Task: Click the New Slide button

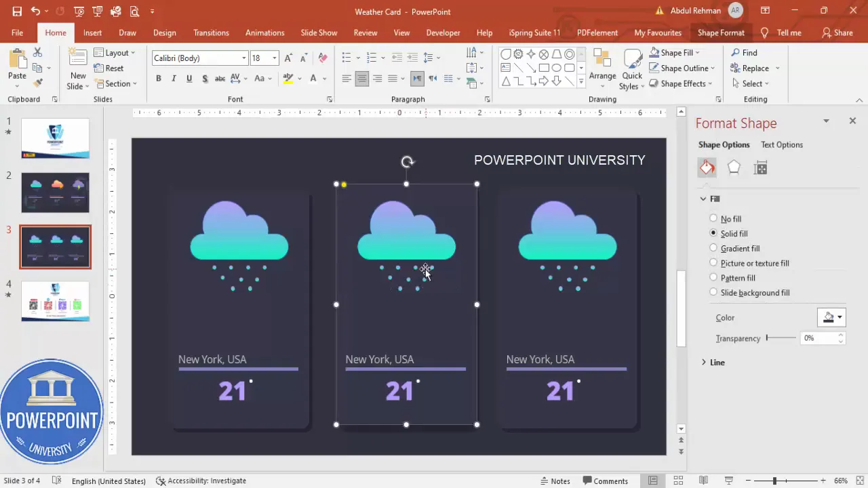Action: coord(77,70)
